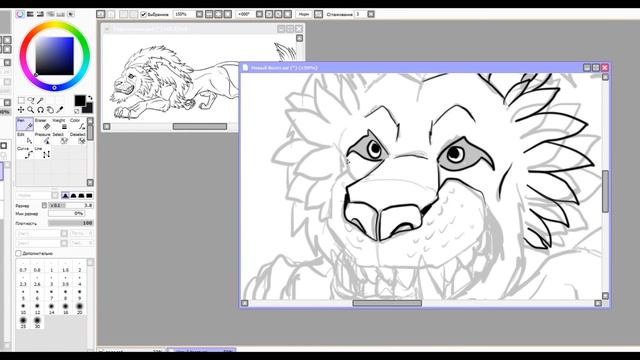Toggle the Выбранное checkbox in toolbar
Viewport: 640px width, 360px height.
[x=144, y=14]
